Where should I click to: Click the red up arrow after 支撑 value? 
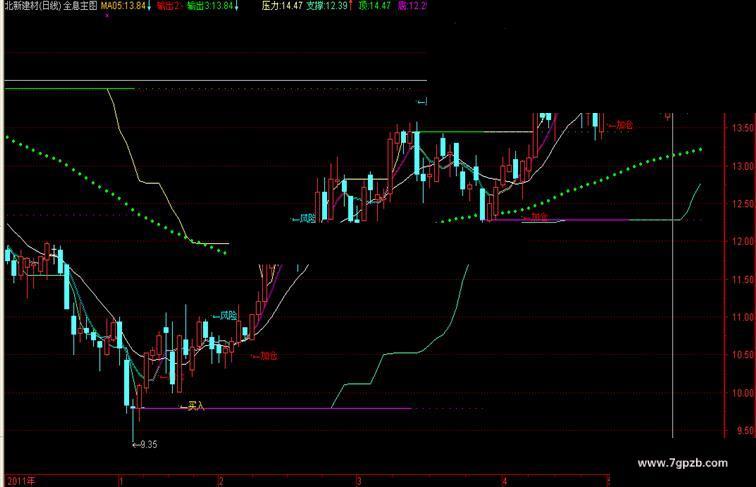point(351,6)
